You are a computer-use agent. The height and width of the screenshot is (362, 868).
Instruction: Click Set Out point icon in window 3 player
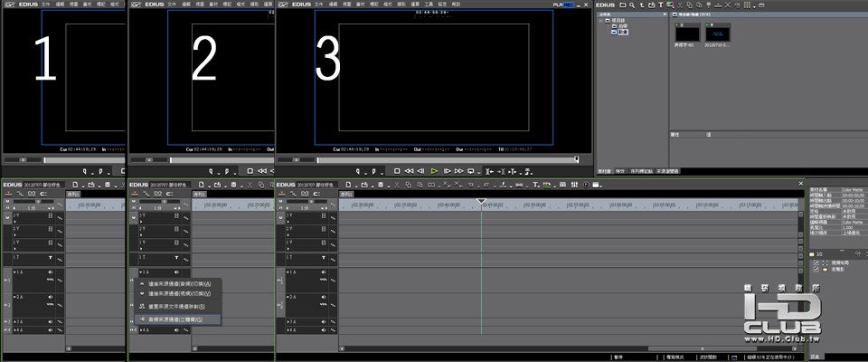coord(373,171)
